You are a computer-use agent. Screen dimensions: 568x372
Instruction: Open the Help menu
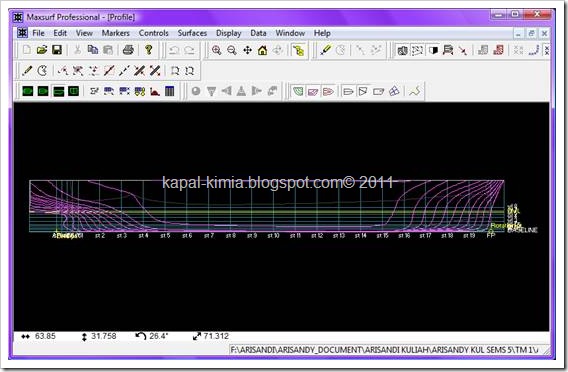pyautogui.click(x=322, y=33)
